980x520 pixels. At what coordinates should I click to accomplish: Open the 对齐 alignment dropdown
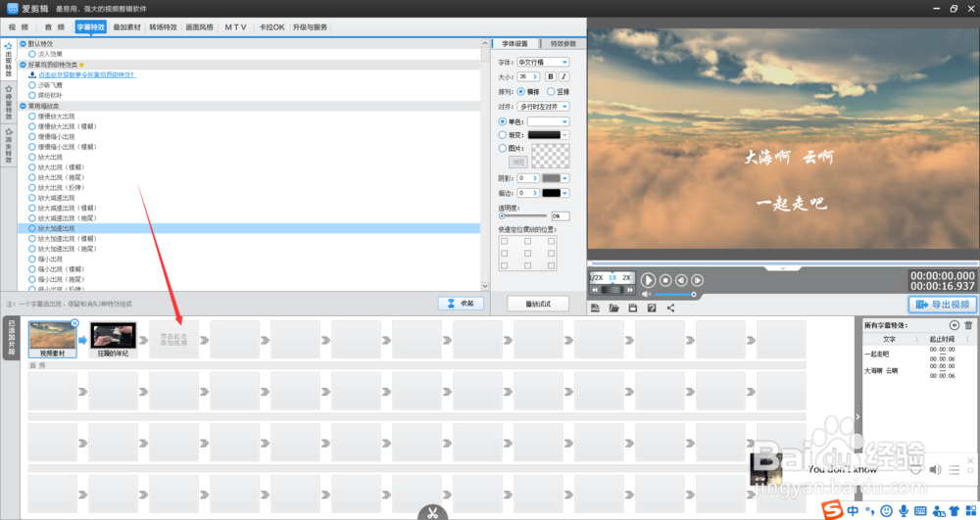click(543, 107)
